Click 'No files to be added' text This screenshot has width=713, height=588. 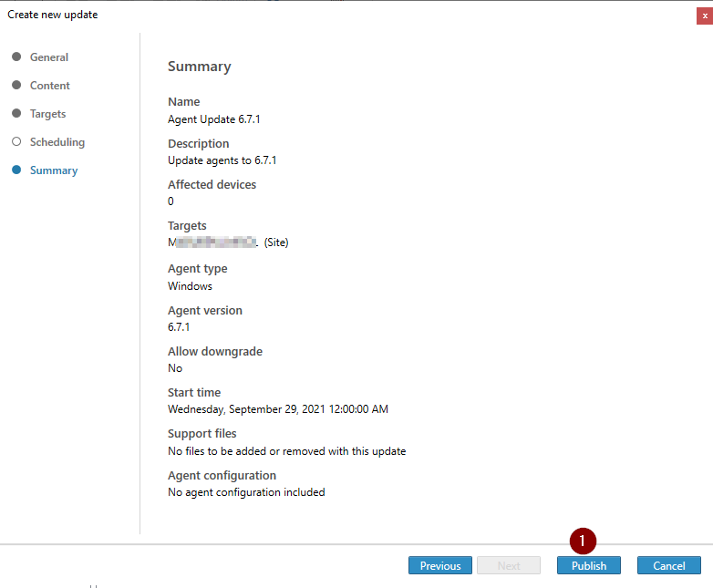point(286,451)
